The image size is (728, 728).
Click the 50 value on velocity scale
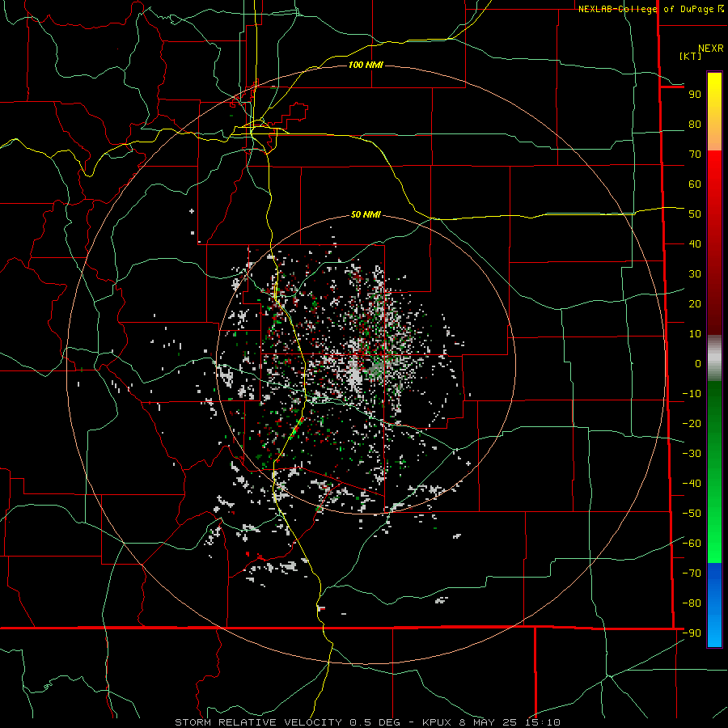(695, 214)
